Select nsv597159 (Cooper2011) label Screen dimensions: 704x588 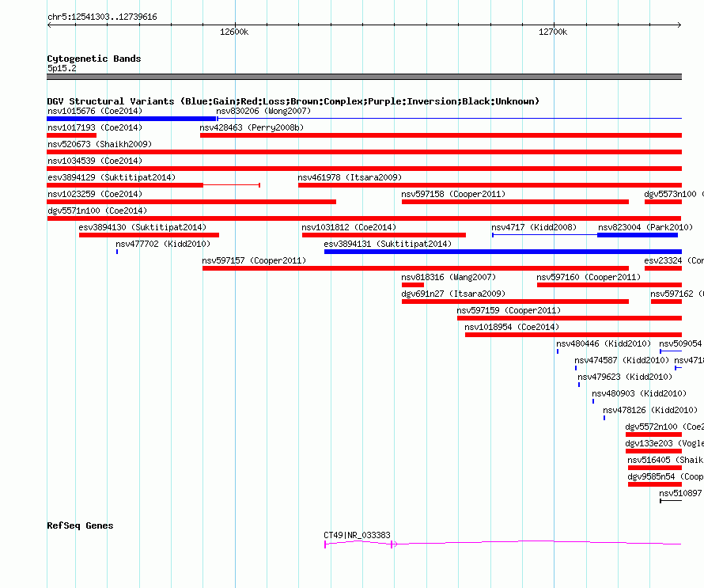[x=509, y=310]
